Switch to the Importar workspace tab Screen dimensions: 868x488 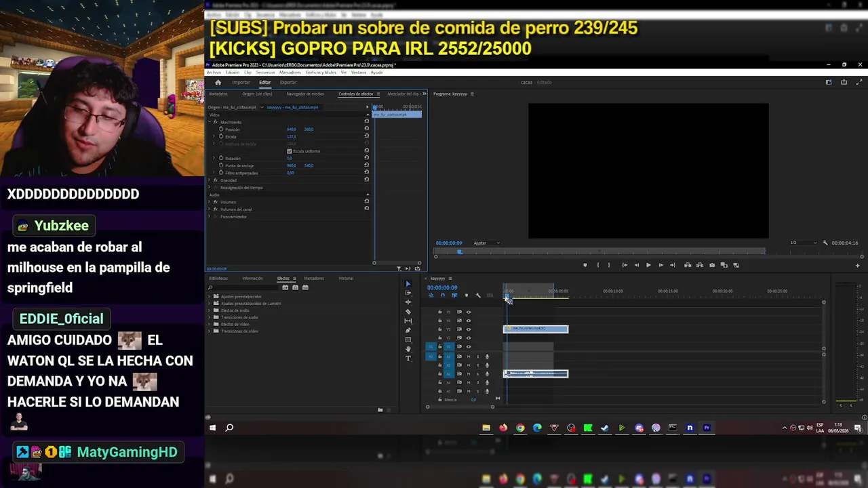click(241, 83)
